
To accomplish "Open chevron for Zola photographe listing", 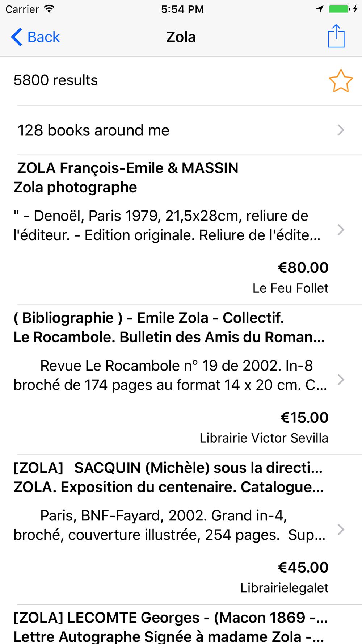I will [x=341, y=230].
